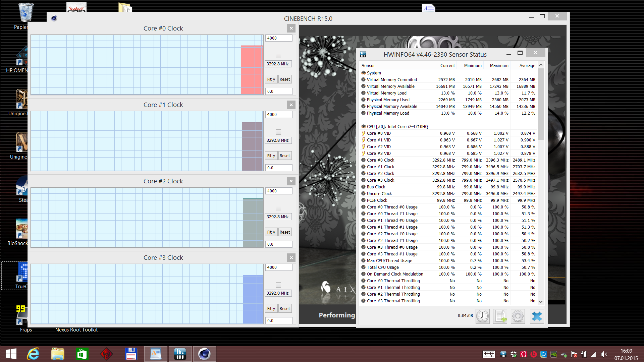The image size is (644, 362).
Task: Click Fit y in Core #0 Clock panel
Action: tap(271, 79)
